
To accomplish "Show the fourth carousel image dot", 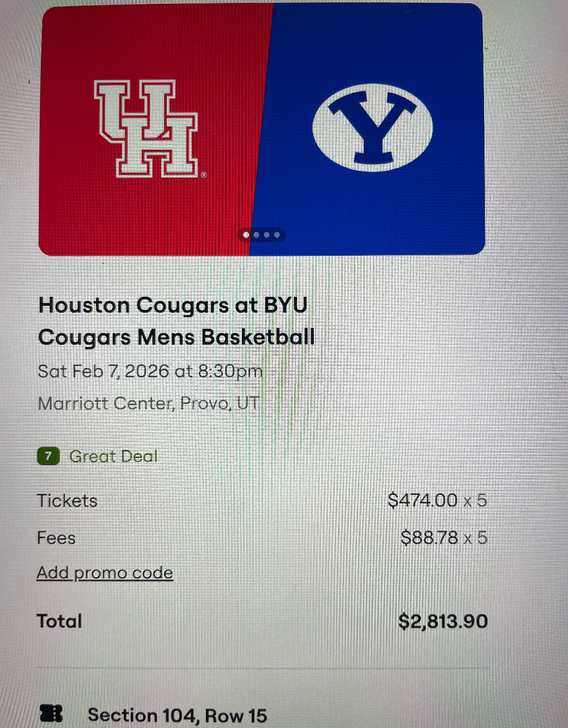I will [277, 235].
